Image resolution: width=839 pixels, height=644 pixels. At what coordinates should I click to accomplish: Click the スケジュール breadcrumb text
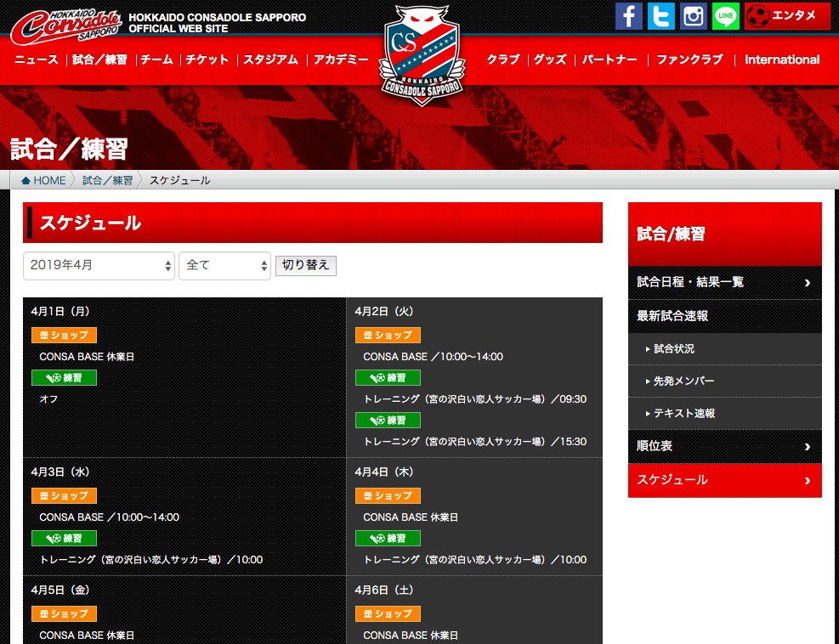click(x=180, y=181)
